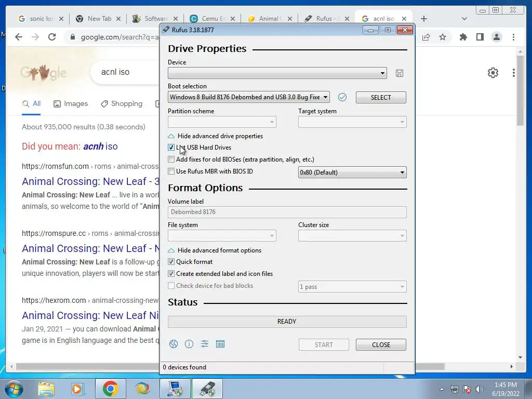Open the Chrome tab search chevron
532x399 pixels.
(x=464, y=19)
